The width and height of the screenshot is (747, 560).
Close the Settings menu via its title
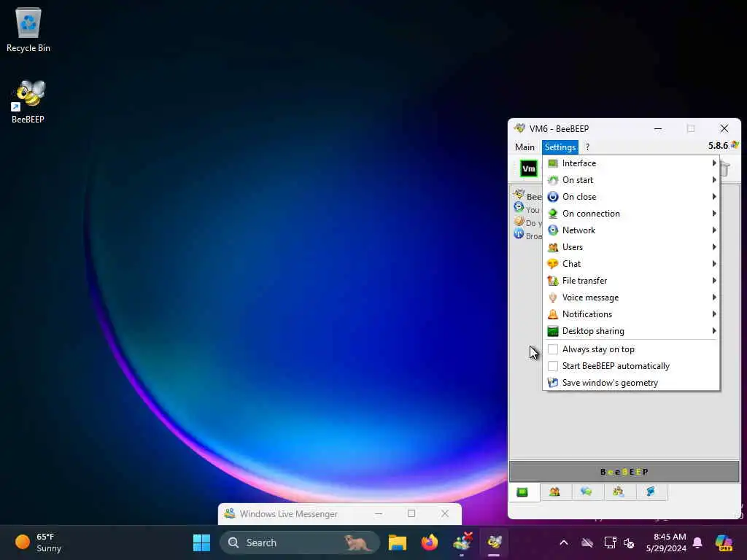click(x=560, y=147)
